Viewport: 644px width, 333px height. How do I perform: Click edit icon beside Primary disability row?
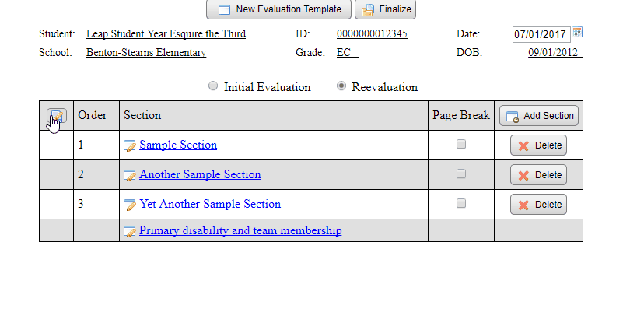tap(130, 231)
